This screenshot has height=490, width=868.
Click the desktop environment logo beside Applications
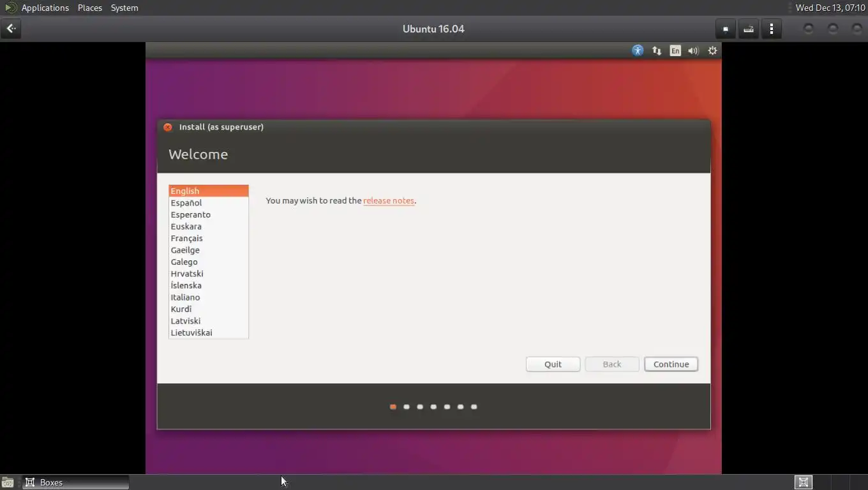point(10,8)
